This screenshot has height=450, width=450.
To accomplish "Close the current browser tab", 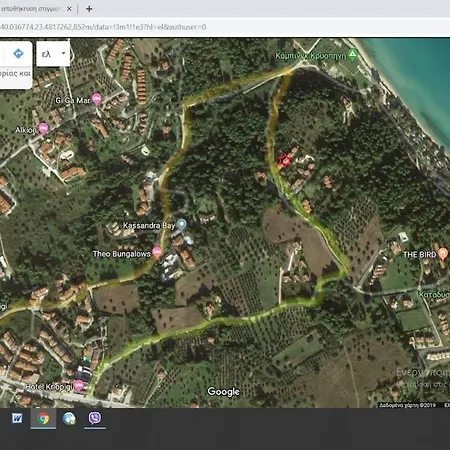I will 69,9.
